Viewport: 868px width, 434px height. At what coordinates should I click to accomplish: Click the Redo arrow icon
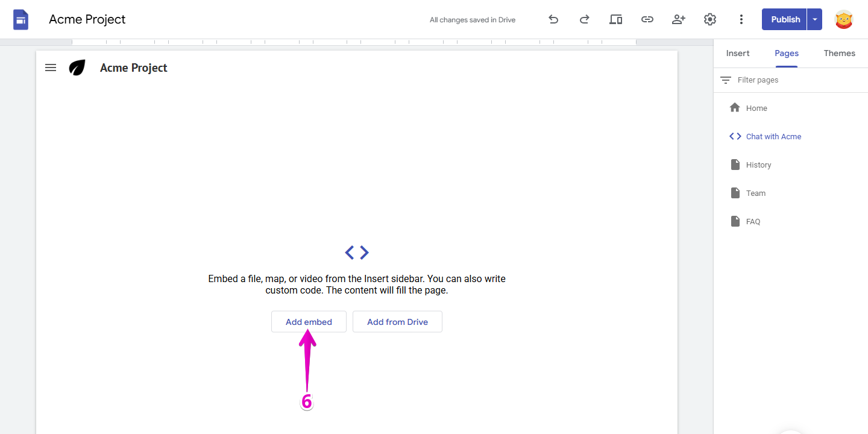(584, 19)
